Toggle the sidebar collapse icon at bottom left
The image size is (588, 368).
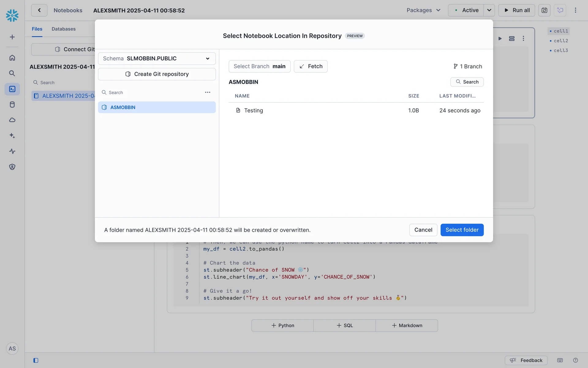coord(36,360)
